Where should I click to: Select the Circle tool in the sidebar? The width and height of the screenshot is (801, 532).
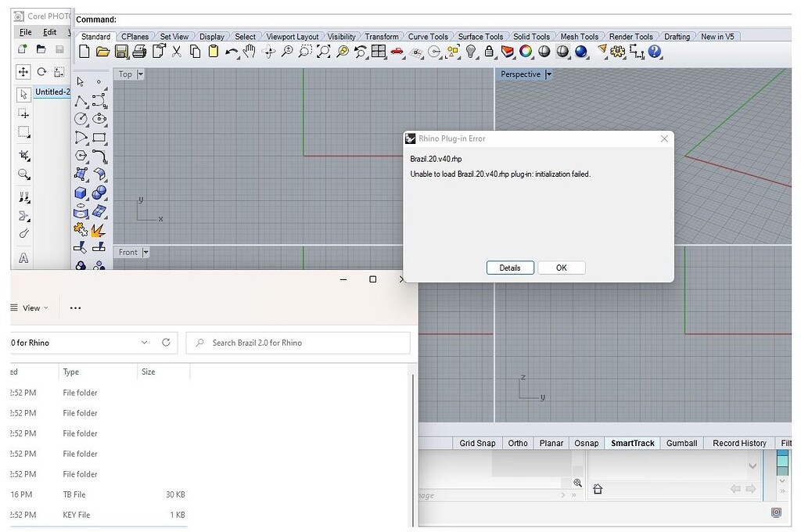(81, 118)
